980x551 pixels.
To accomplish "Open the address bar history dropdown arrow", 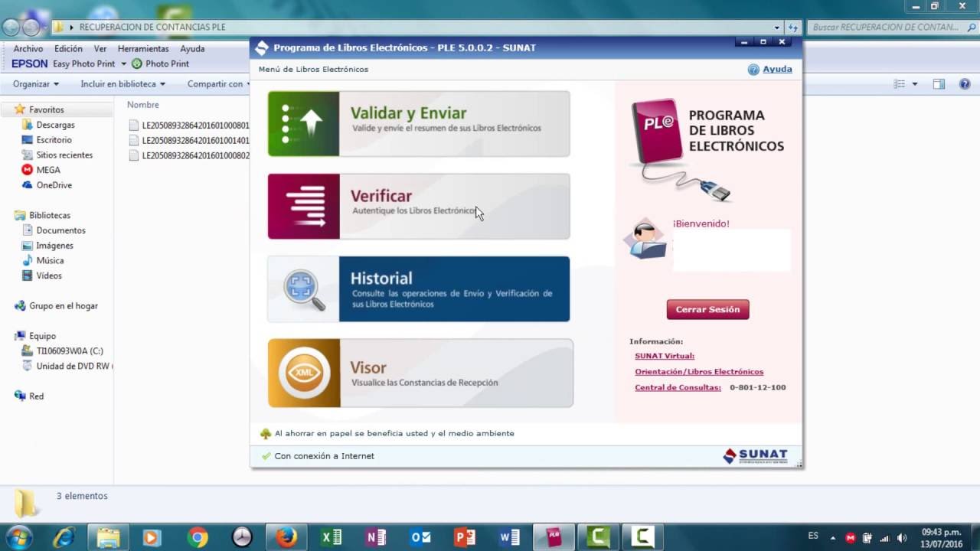I will point(777,28).
